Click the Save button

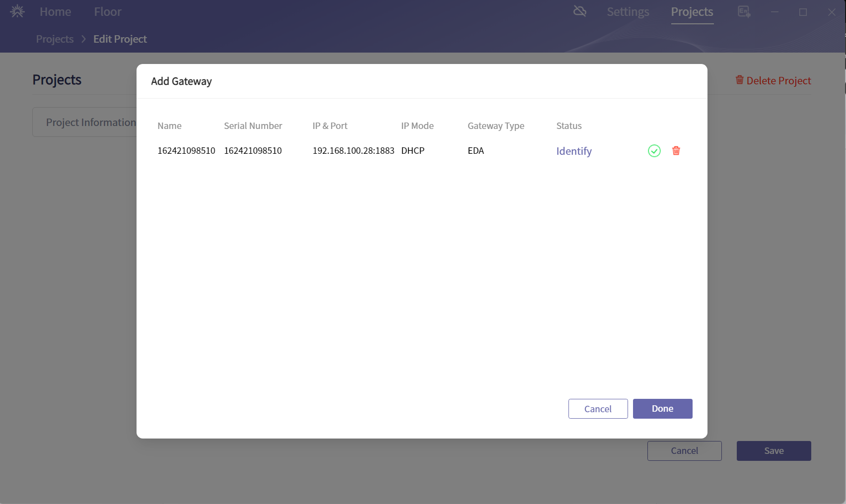click(x=774, y=451)
